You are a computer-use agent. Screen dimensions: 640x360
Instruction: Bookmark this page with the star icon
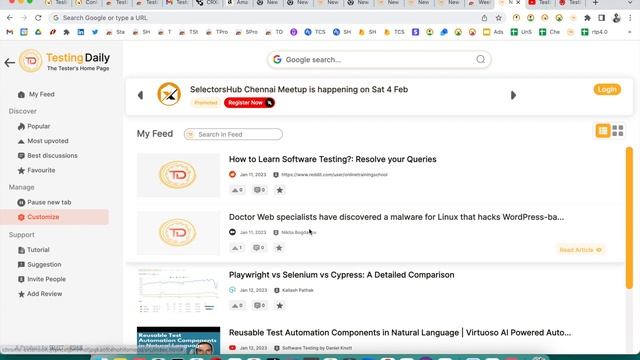click(x=498, y=18)
